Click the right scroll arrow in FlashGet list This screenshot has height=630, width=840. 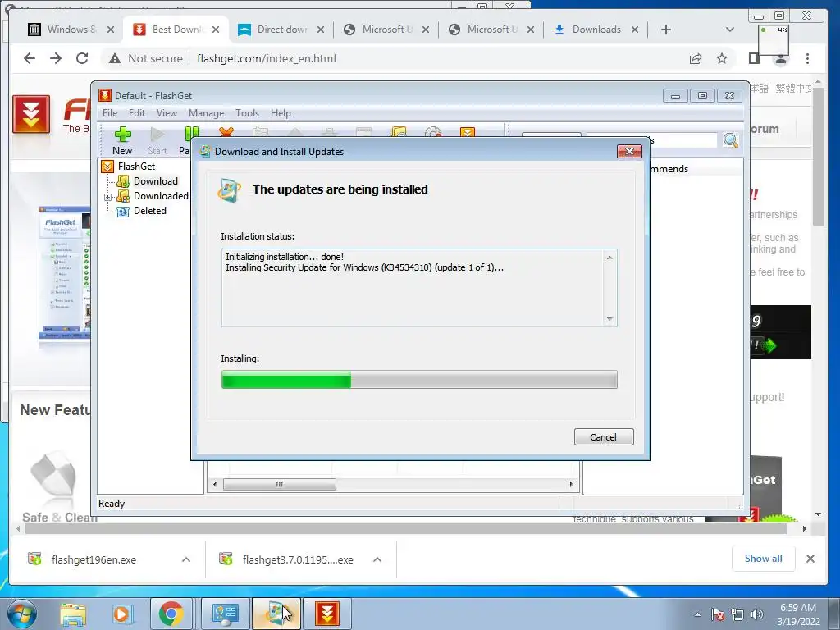coord(571,484)
